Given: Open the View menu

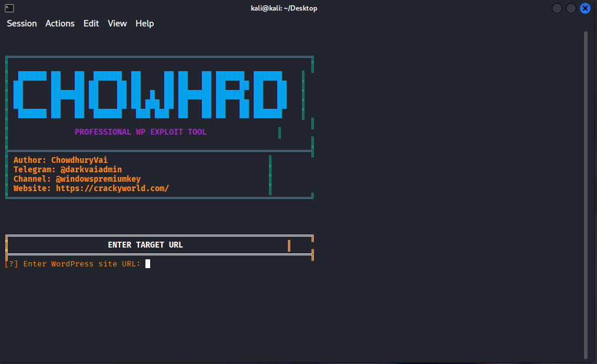Looking at the screenshot, I should pos(117,24).
